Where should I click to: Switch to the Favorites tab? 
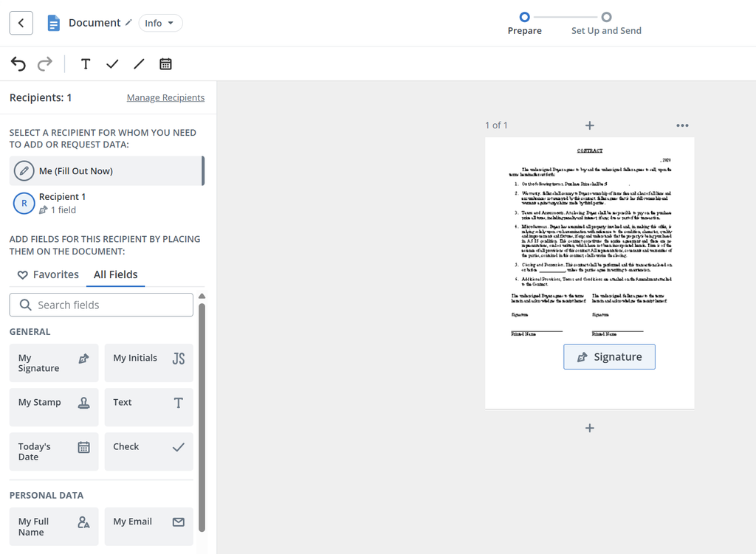click(48, 274)
